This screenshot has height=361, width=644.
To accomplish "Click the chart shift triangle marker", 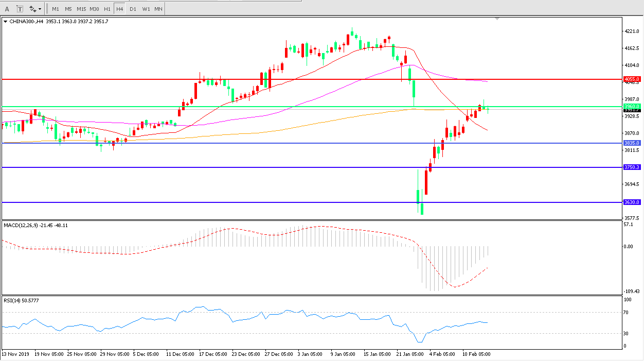I will click(497, 19).
